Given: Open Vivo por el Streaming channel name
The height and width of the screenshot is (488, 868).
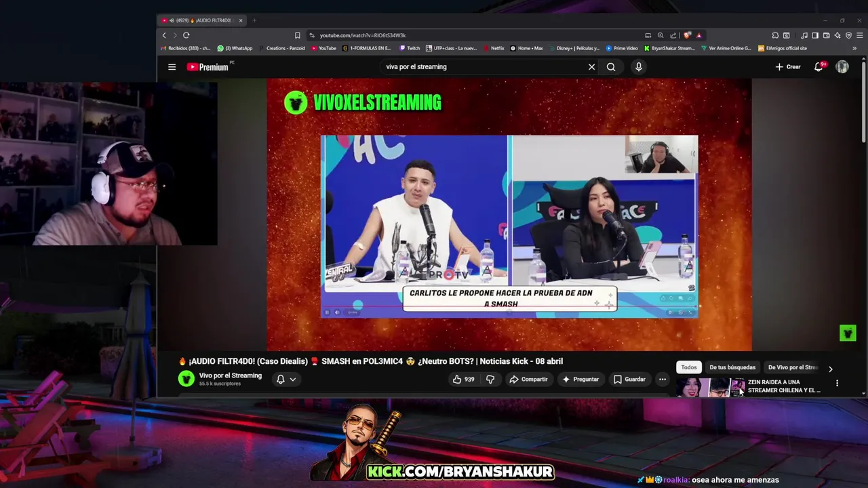Looking at the screenshot, I should tap(230, 375).
